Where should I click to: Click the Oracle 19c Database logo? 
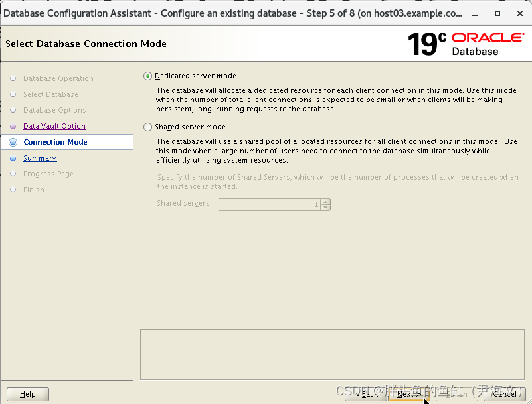tap(466, 44)
